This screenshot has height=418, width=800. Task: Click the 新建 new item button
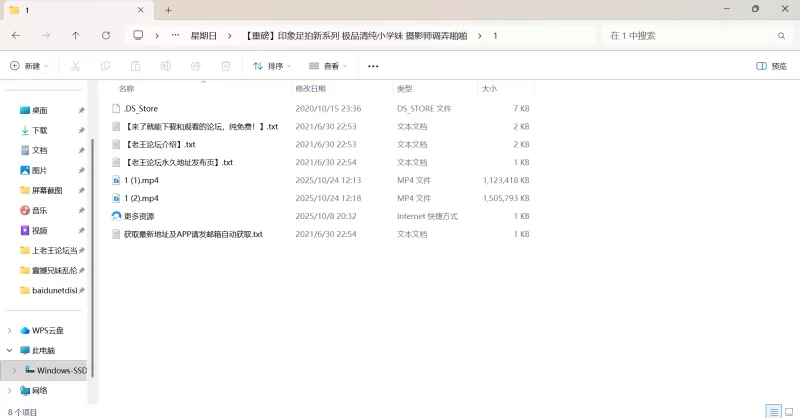point(29,66)
